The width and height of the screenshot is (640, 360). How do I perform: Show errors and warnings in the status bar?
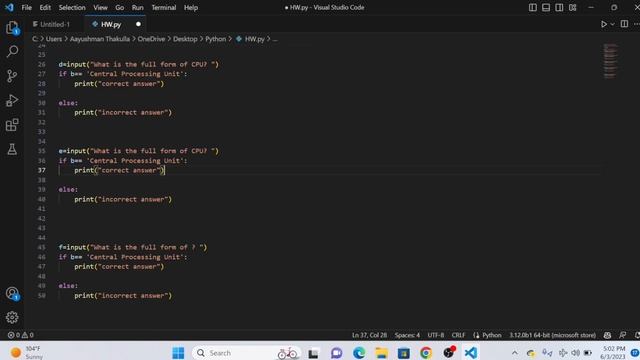pyautogui.click(x=20, y=335)
